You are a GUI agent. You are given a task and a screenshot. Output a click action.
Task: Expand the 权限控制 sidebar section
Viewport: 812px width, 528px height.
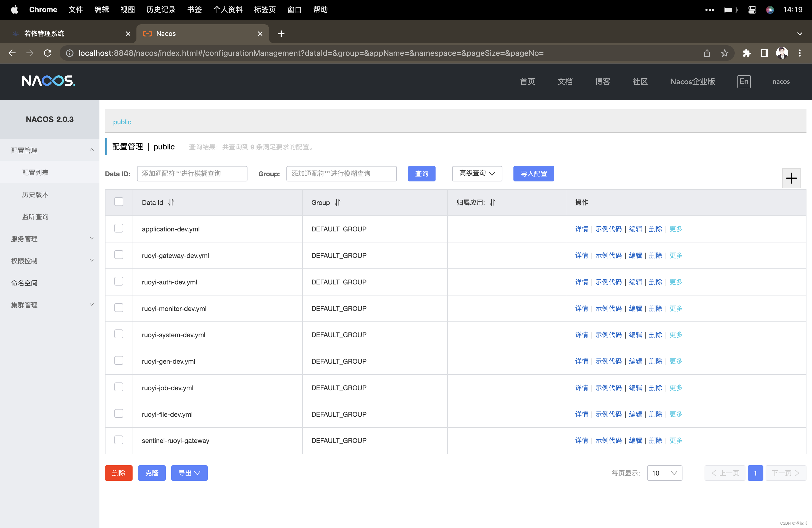[x=49, y=261]
